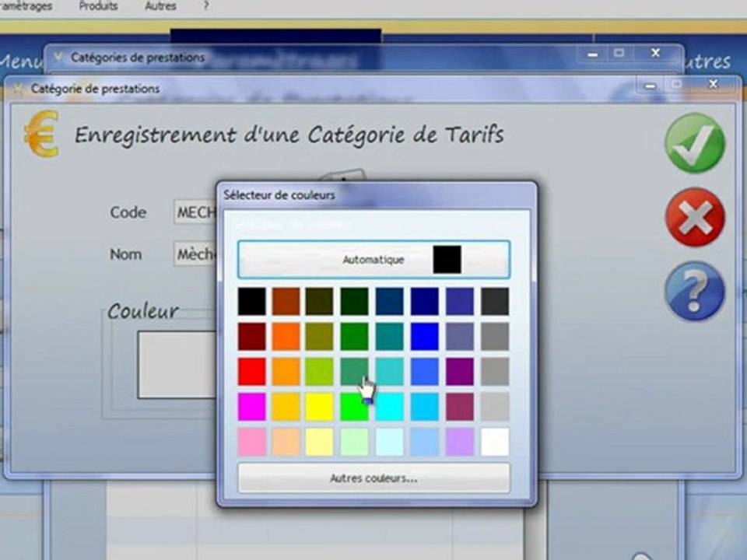Choose the orange swatch in second row
The height and width of the screenshot is (560, 747).
pyautogui.click(x=286, y=336)
